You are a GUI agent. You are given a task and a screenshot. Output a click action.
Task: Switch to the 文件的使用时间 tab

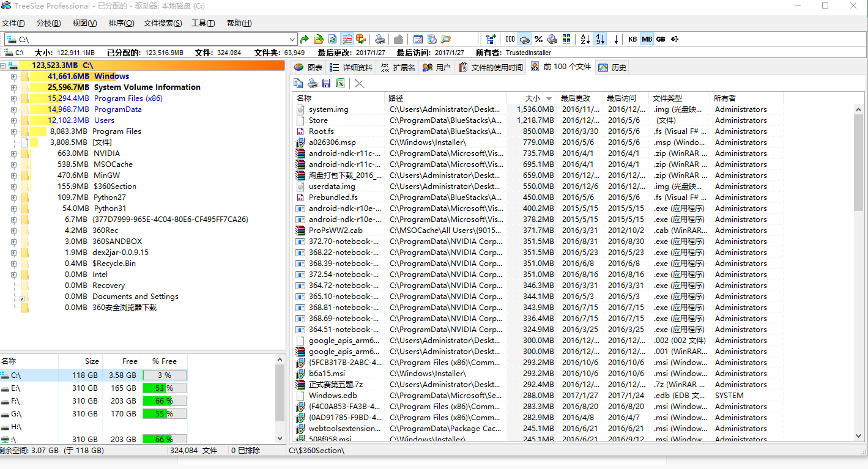[491, 67]
